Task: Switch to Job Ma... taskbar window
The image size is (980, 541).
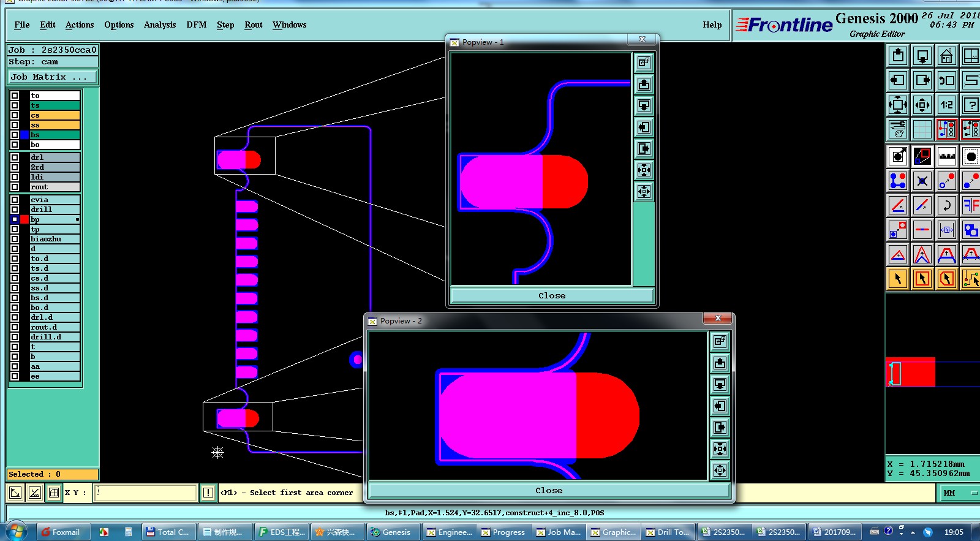Action: [x=559, y=532]
